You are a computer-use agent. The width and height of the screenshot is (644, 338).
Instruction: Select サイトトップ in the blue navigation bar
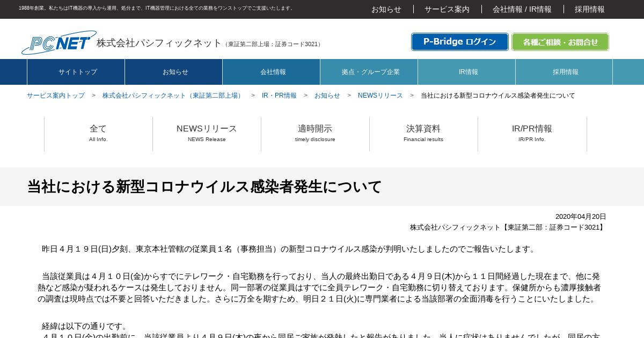pos(76,72)
